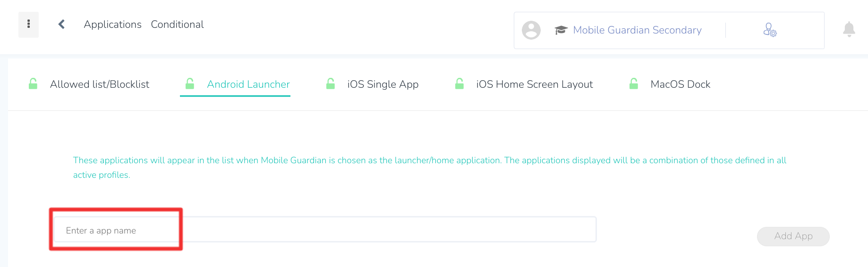Image resolution: width=868 pixels, height=267 pixels.
Task: Toggle the lock icon beside iOS Single App
Action: click(x=331, y=84)
